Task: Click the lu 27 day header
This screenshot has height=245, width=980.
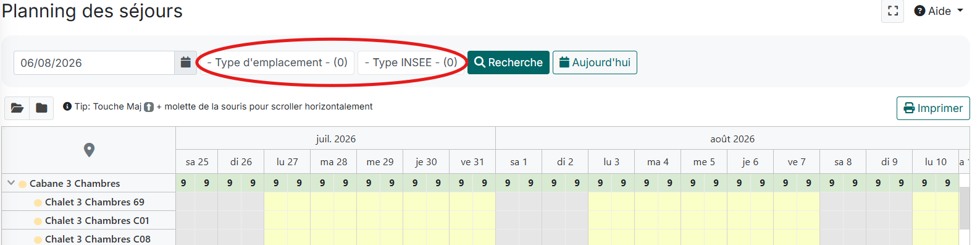Action: (x=287, y=162)
